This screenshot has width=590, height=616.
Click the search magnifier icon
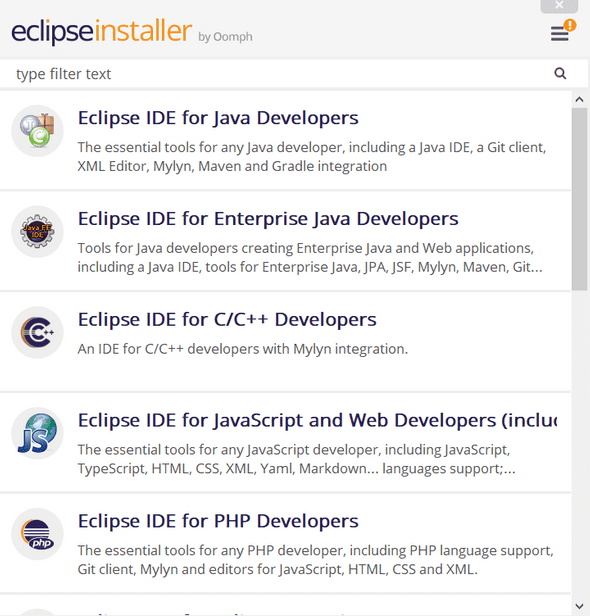click(x=560, y=73)
